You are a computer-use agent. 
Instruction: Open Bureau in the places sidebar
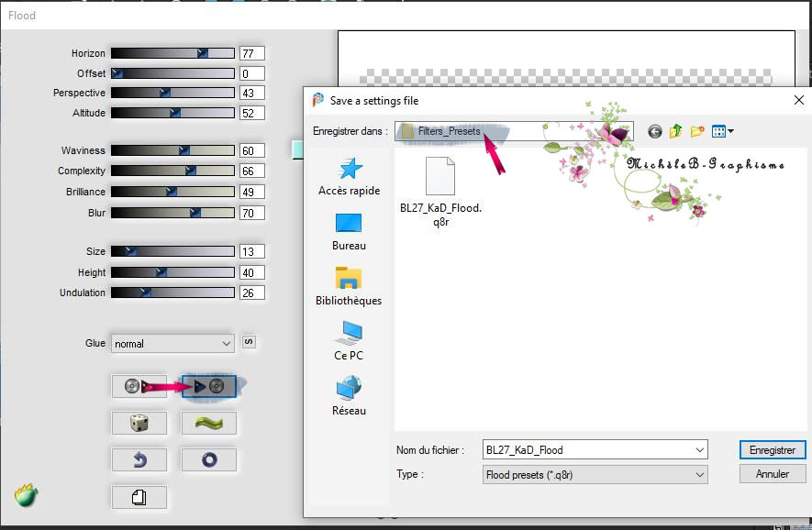(349, 232)
